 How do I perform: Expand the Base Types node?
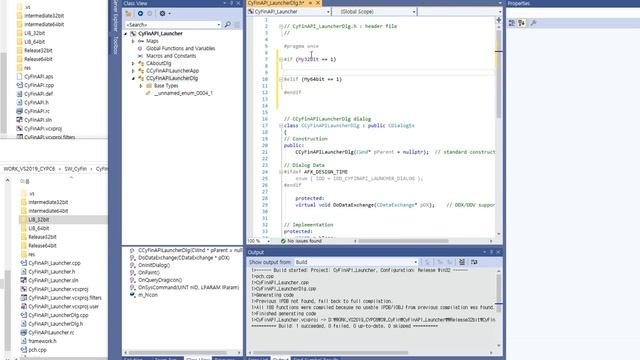coord(141,86)
